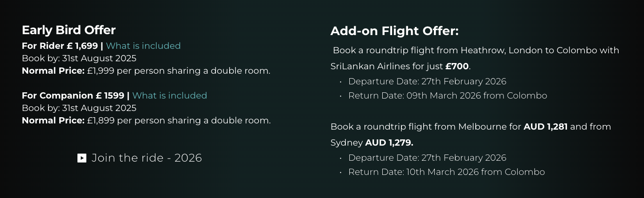Click the £1,999 normal price line
Screen dimensions: 644x198
pyautogui.click(x=146, y=71)
